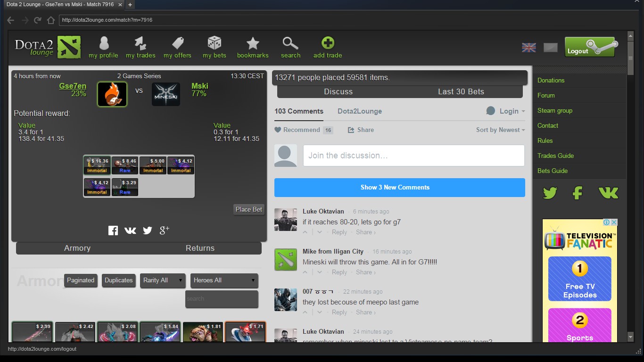Click the Mineski team logo
644x362 pixels.
tap(166, 94)
